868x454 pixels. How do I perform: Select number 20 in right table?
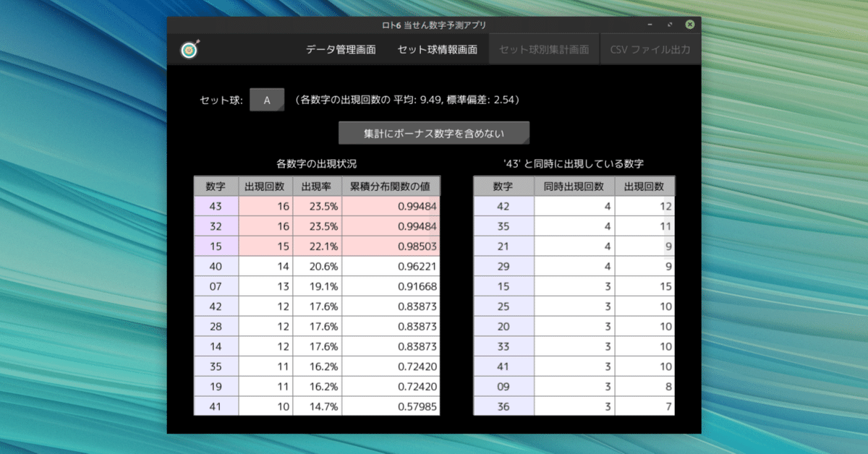coord(503,326)
